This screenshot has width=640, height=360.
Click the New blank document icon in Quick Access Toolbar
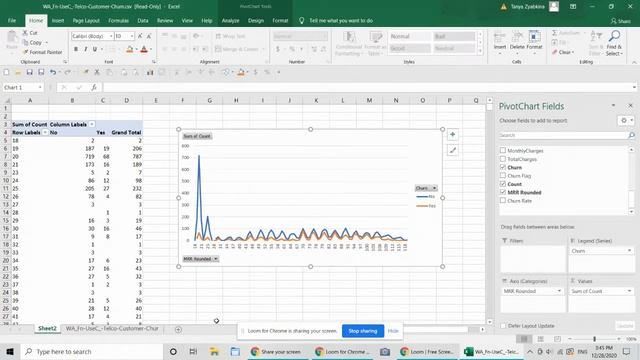coord(6,72)
